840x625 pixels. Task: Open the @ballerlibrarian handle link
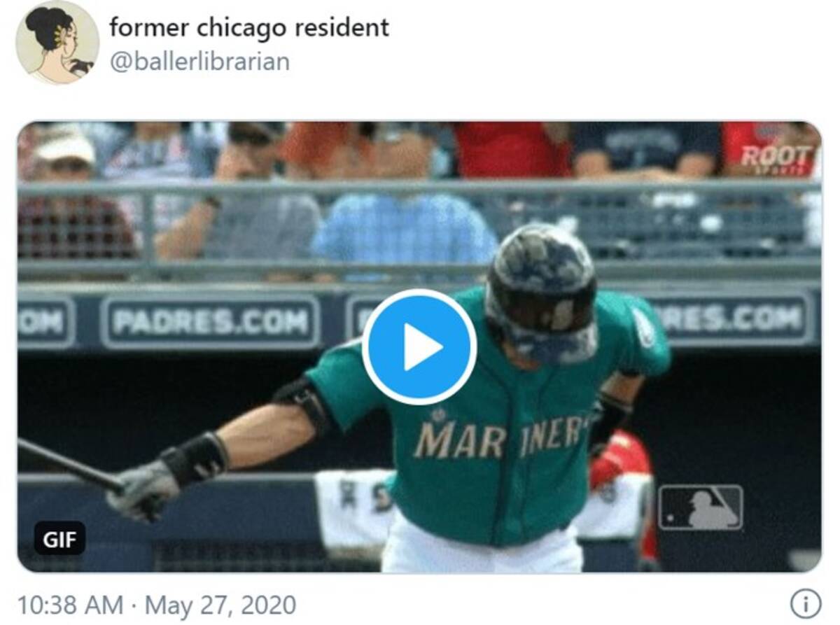pos(199,62)
